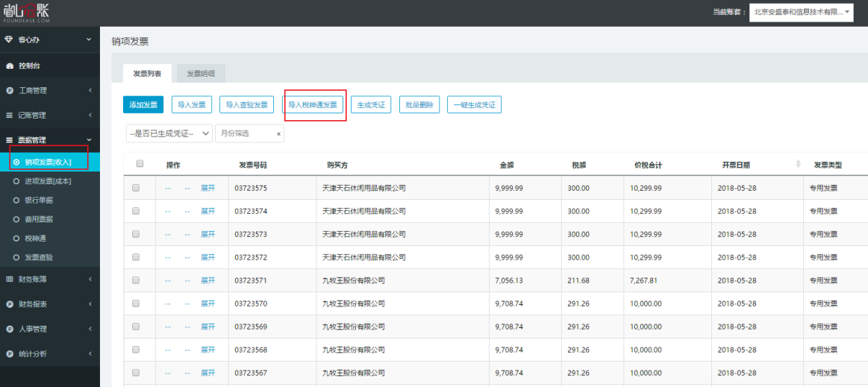Check the row for invoice 03723571
The height and width of the screenshot is (387, 868).
click(136, 280)
